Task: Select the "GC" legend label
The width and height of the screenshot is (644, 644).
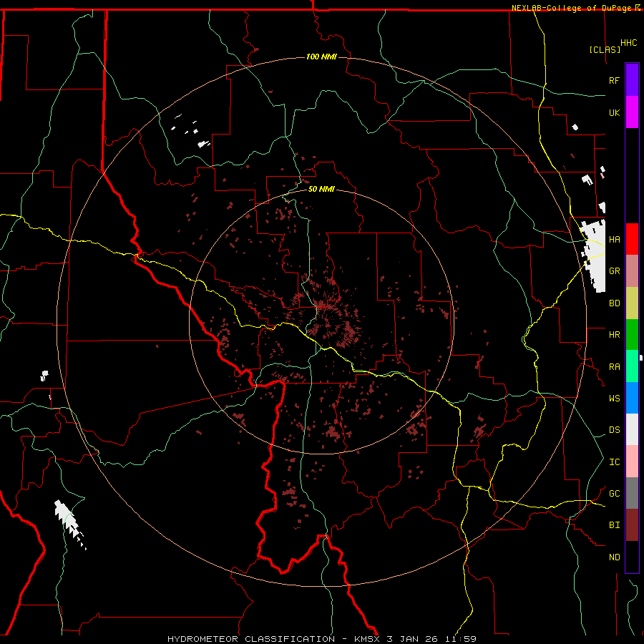Action: point(614,494)
